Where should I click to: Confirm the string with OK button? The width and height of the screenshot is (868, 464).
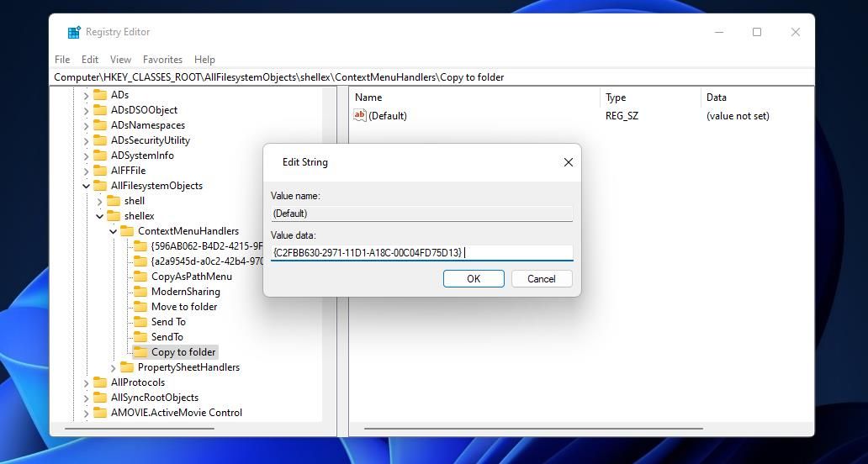pyautogui.click(x=474, y=279)
